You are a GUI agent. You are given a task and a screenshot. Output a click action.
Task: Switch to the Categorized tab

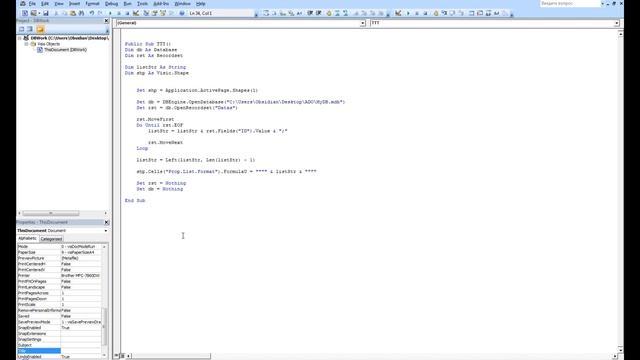pos(51,239)
